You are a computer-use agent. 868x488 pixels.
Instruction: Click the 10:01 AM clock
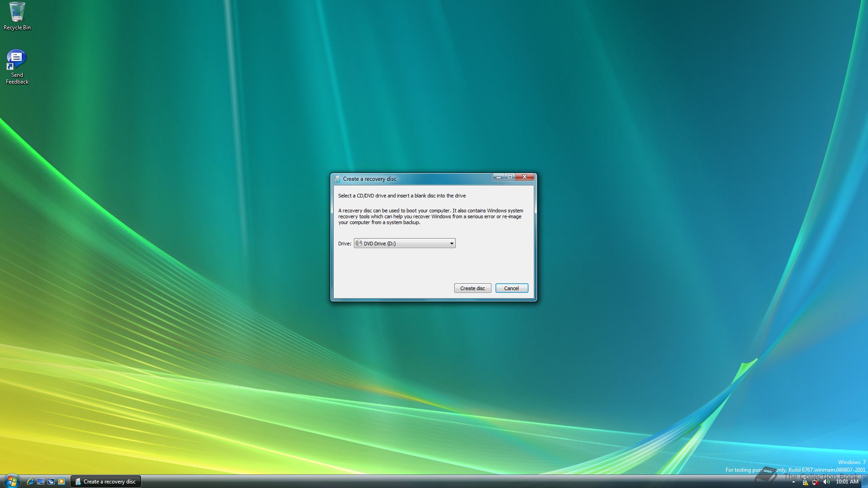[x=847, y=482]
